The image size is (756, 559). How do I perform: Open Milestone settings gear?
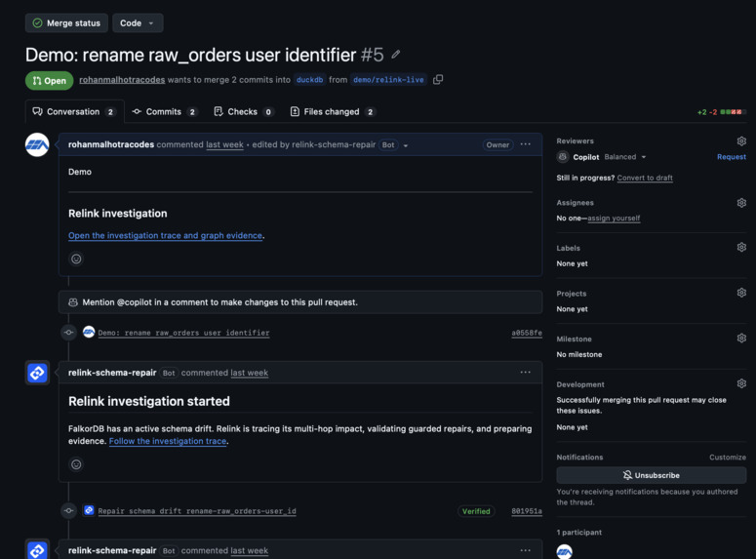coord(741,339)
